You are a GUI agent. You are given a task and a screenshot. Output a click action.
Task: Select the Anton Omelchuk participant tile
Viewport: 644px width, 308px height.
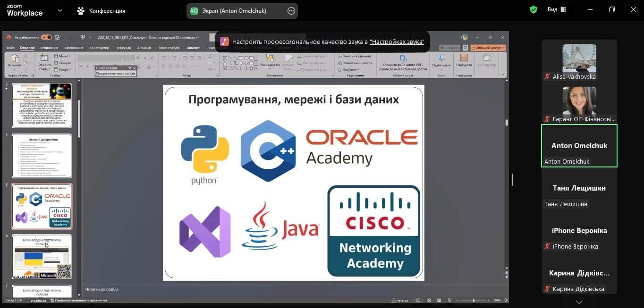click(x=579, y=146)
